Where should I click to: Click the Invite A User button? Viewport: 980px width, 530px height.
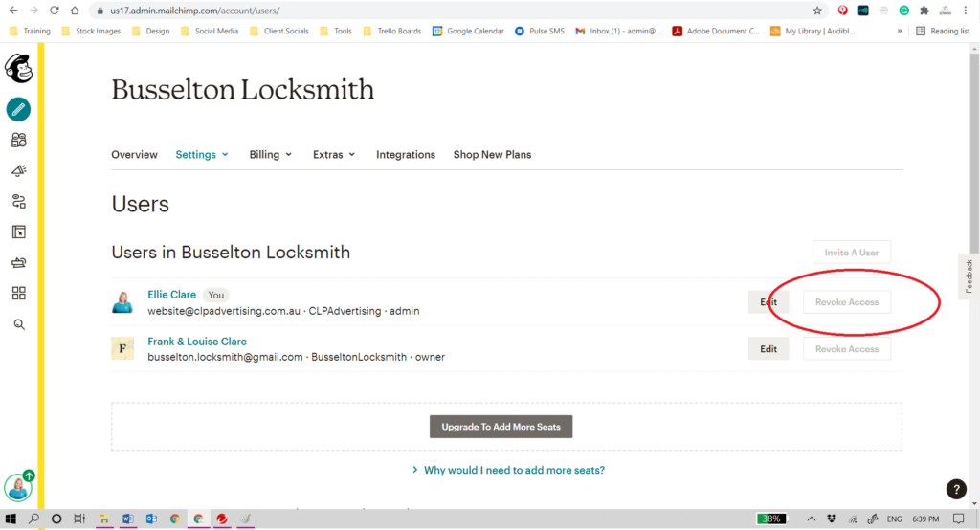(x=851, y=253)
